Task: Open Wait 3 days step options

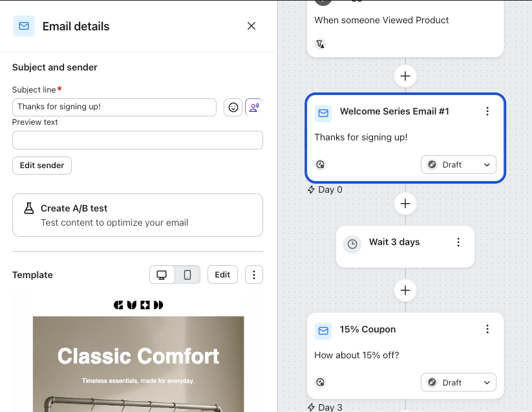Action: coord(458,242)
